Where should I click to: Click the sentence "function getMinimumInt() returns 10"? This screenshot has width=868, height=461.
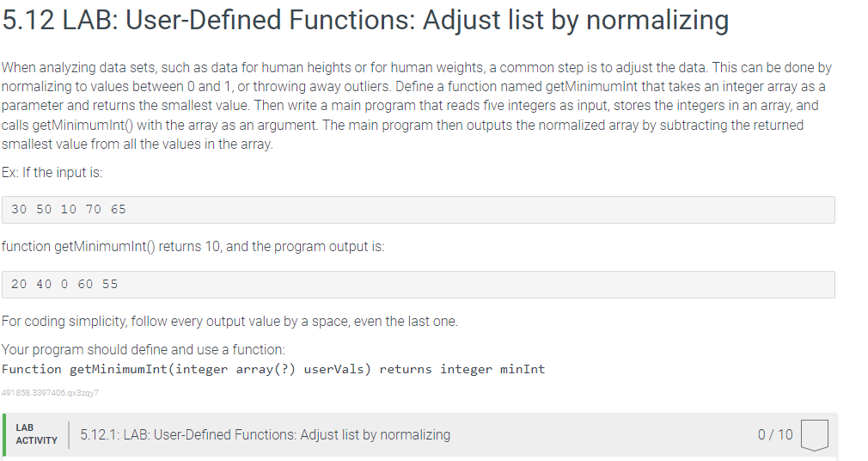coord(111,247)
